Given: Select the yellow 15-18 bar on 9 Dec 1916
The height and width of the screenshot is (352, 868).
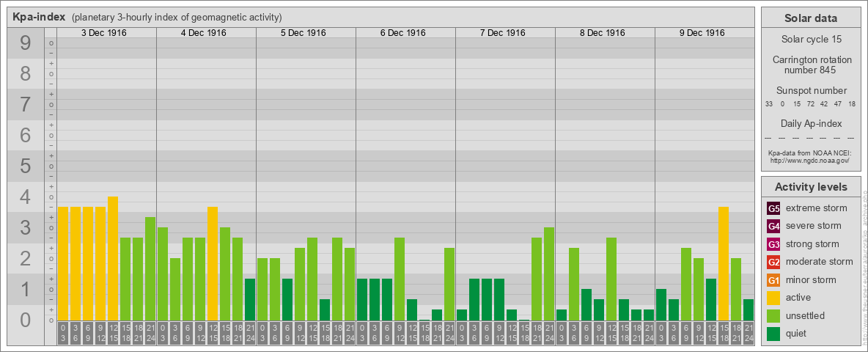Looking at the screenshot, I should pos(723,263).
